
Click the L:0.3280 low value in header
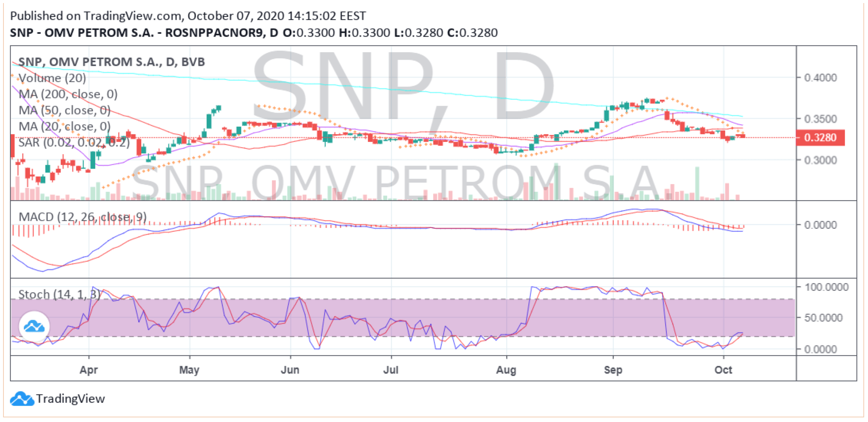[419, 33]
